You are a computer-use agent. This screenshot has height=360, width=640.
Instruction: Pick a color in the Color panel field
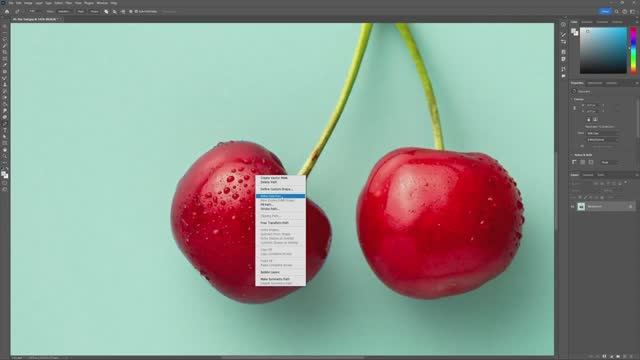pos(603,51)
